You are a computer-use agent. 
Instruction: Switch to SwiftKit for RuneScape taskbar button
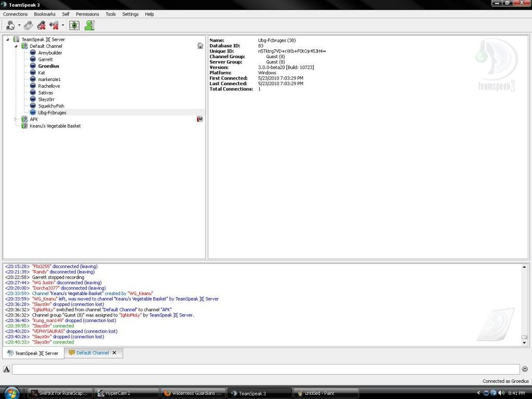click(59, 393)
